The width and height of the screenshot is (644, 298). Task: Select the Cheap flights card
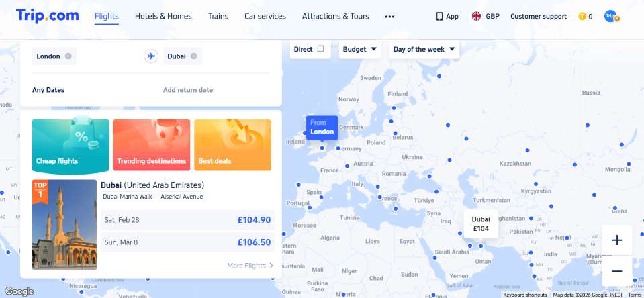click(71, 145)
